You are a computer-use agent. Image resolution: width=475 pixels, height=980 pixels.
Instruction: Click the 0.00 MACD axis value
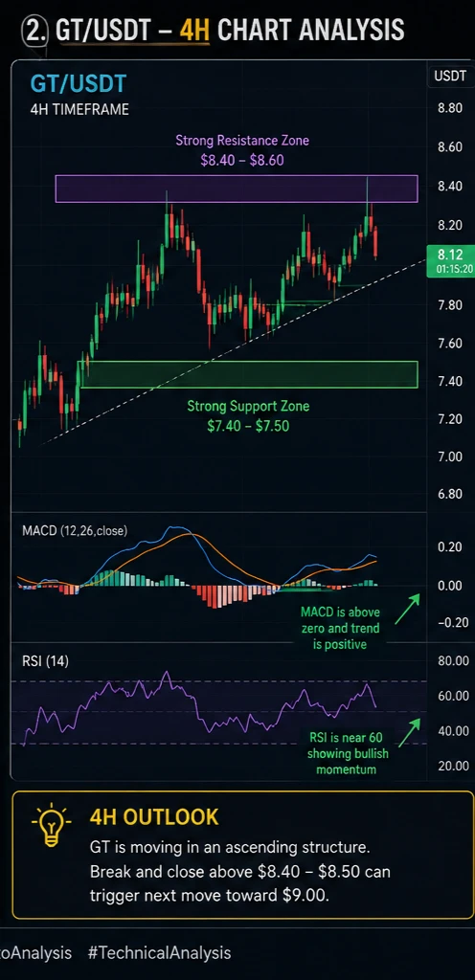point(450,586)
